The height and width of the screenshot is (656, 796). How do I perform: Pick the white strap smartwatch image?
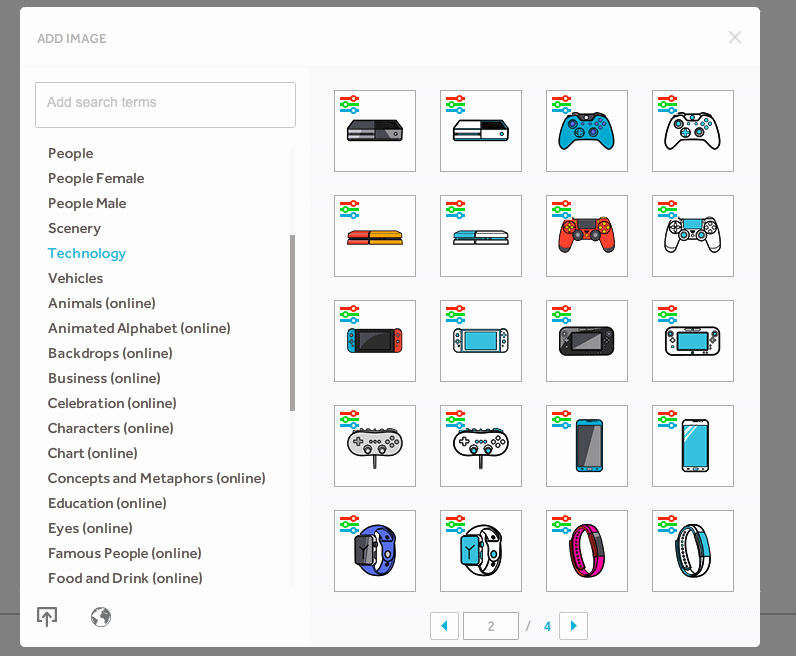click(481, 551)
